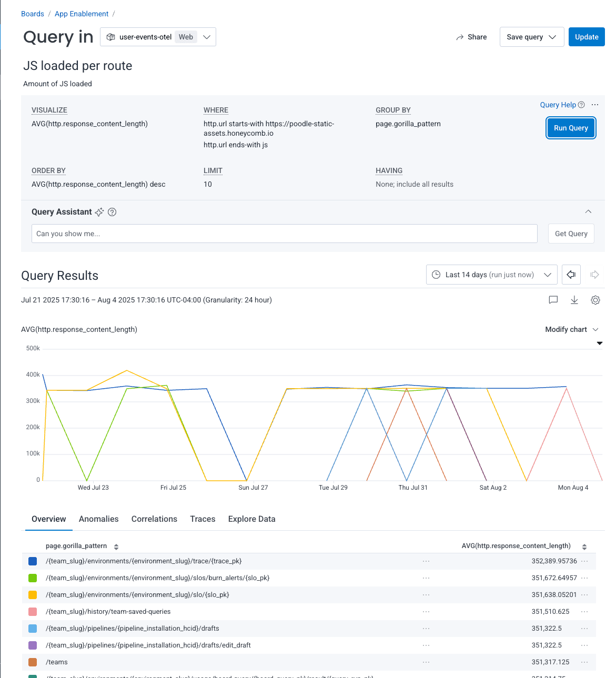This screenshot has width=616, height=678.
Task: Click the step back time range icon
Action: [571, 275]
